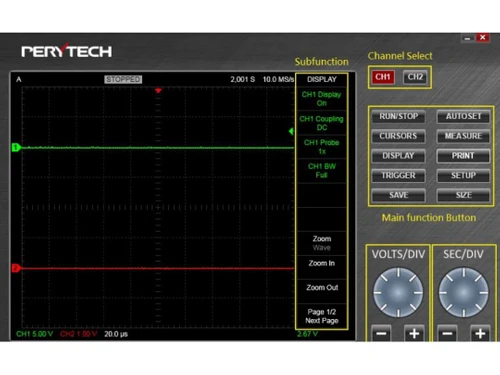Change CH1 Probe 1x setting
500x375 pixels.
pyautogui.click(x=321, y=147)
